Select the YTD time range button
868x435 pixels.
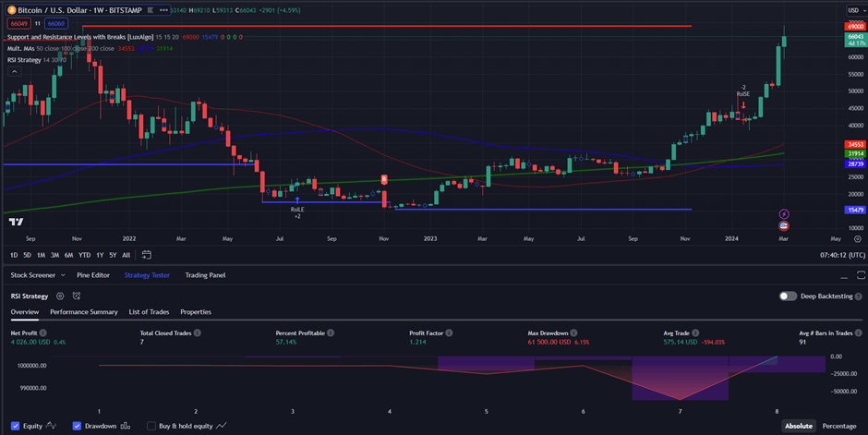(x=84, y=255)
